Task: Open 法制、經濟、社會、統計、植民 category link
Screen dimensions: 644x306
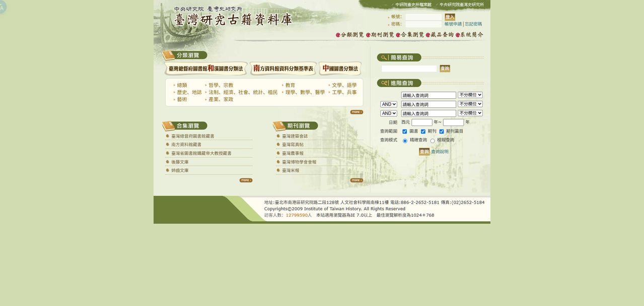Action: click(x=243, y=93)
